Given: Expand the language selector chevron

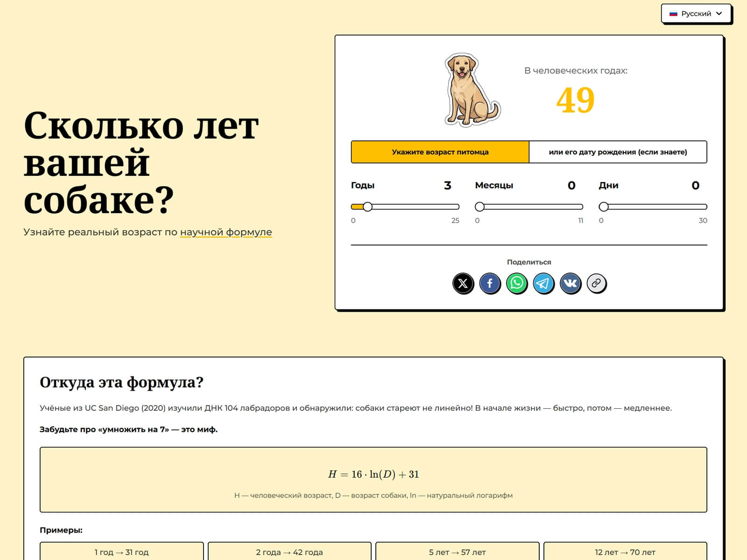Looking at the screenshot, I should click(717, 14).
